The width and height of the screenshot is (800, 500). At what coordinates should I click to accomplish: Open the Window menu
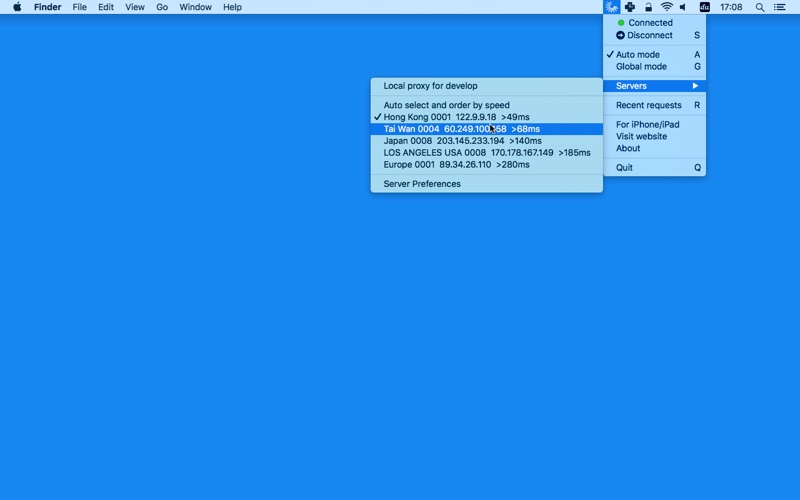(195, 7)
